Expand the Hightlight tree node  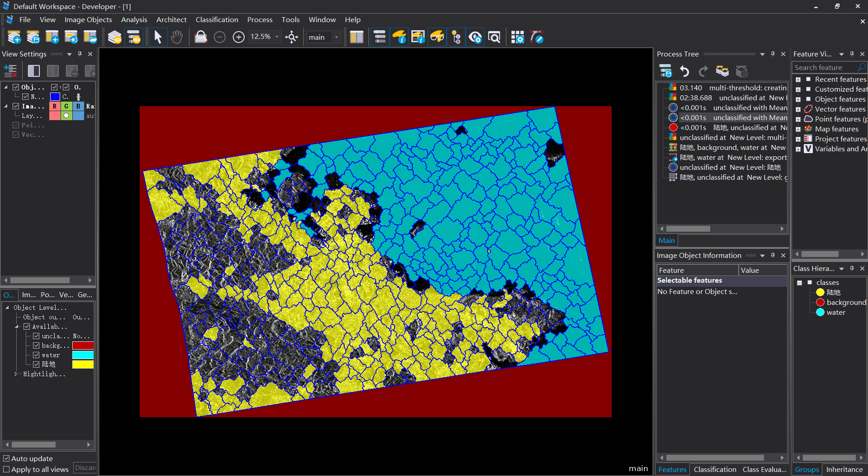16,374
